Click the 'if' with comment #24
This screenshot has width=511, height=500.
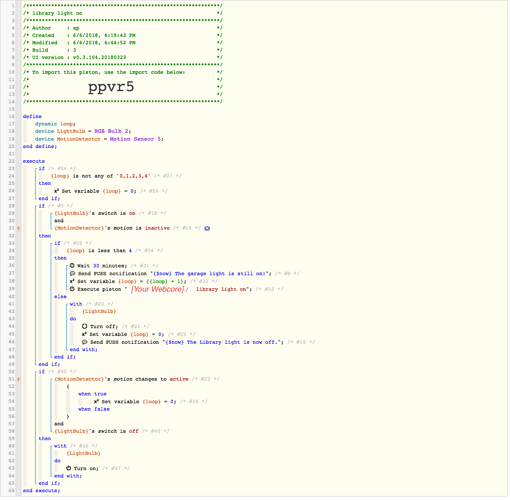41,169
